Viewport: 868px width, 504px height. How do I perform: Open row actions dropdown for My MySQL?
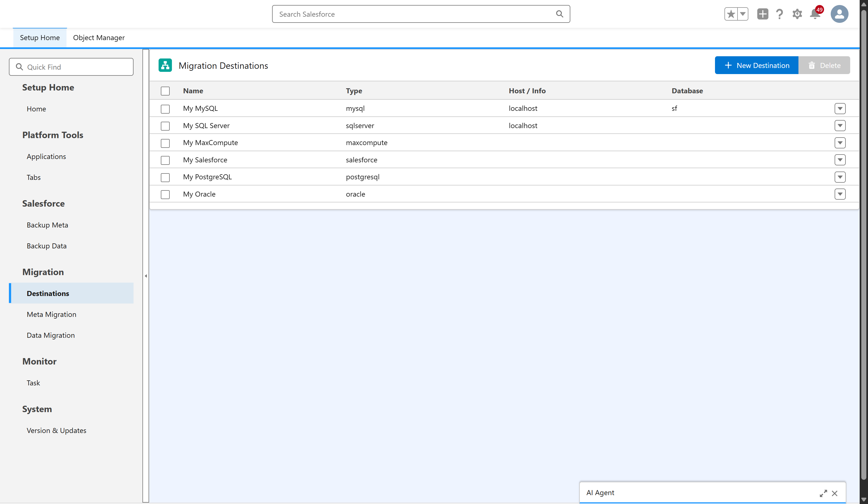[840, 109]
